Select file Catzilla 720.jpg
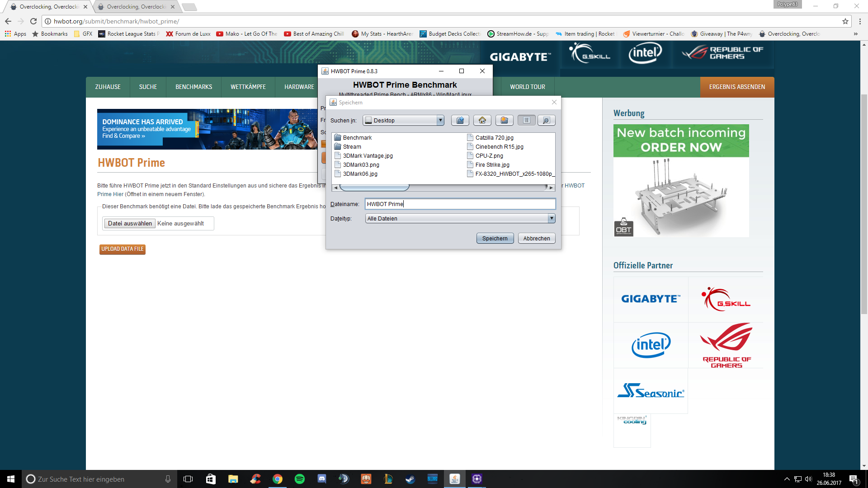The width and height of the screenshot is (868, 488). click(x=490, y=137)
